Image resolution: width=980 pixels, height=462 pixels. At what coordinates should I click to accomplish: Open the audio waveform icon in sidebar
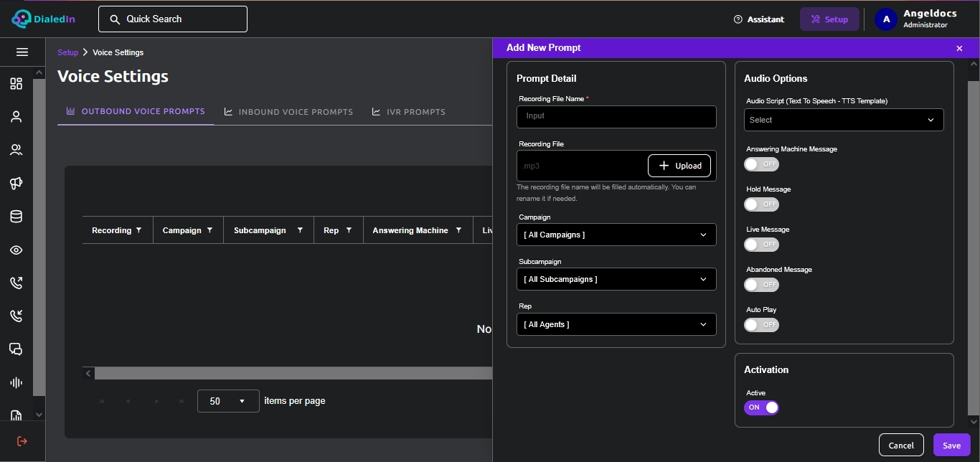16,382
